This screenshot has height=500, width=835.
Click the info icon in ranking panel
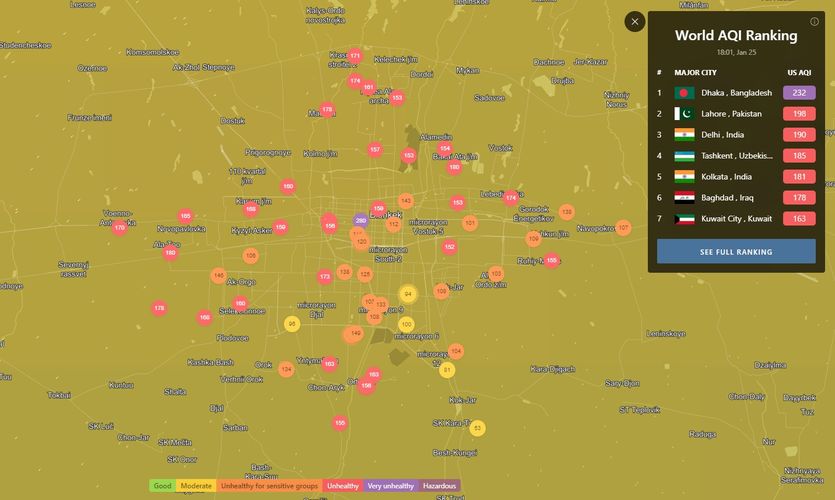coord(814,21)
